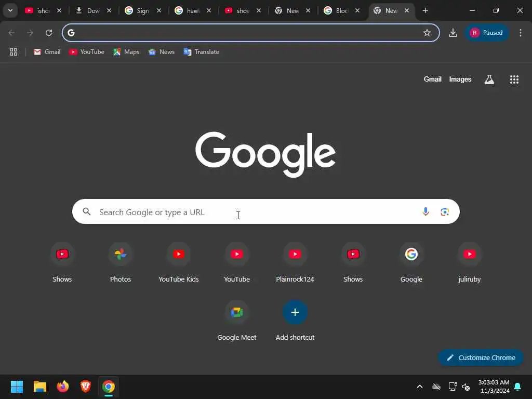The height and width of the screenshot is (399, 532).
Task: Open the taskbar clock and date
Action: tap(494, 387)
